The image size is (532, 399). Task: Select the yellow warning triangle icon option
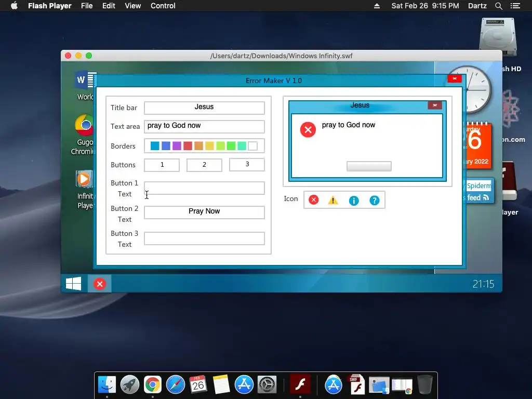[x=333, y=200]
